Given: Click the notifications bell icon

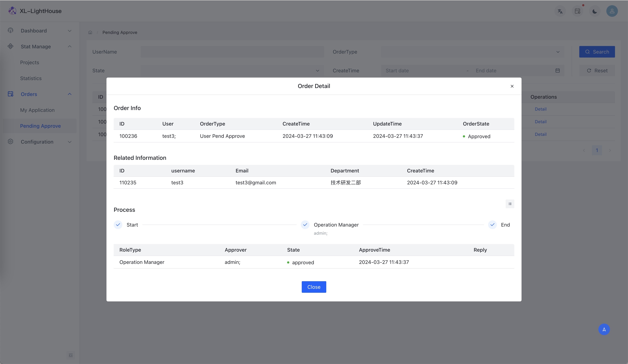Looking at the screenshot, I should pyautogui.click(x=577, y=10).
